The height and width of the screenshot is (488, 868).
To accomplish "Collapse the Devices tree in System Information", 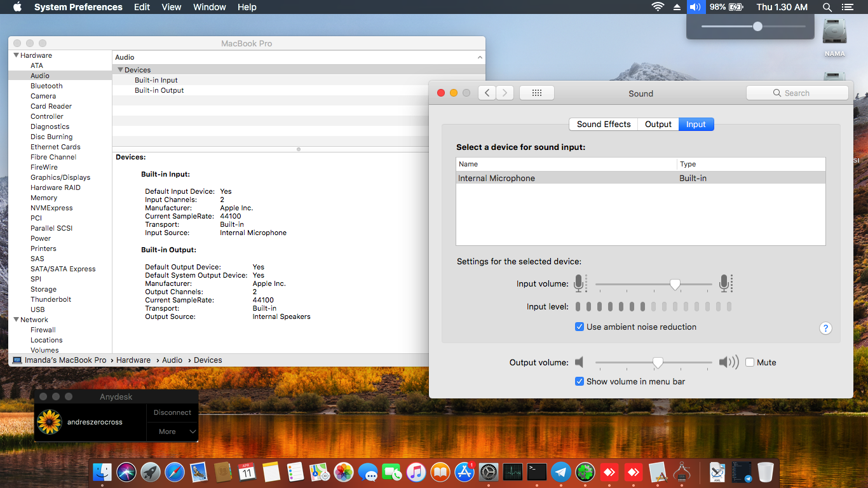I will point(119,69).
